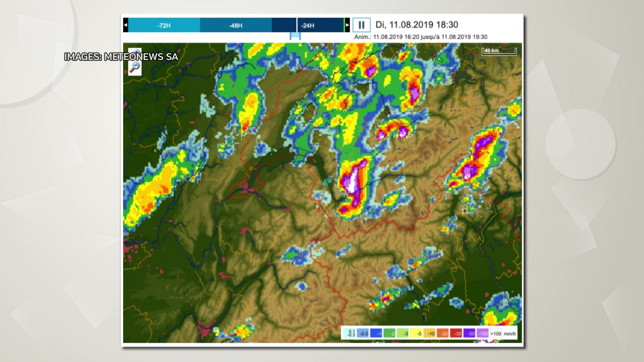Image resolution: width=644 pixels, height=362 pixels.
Task: Click the mm/h unit label in legend
Action: tap(510, 334)
